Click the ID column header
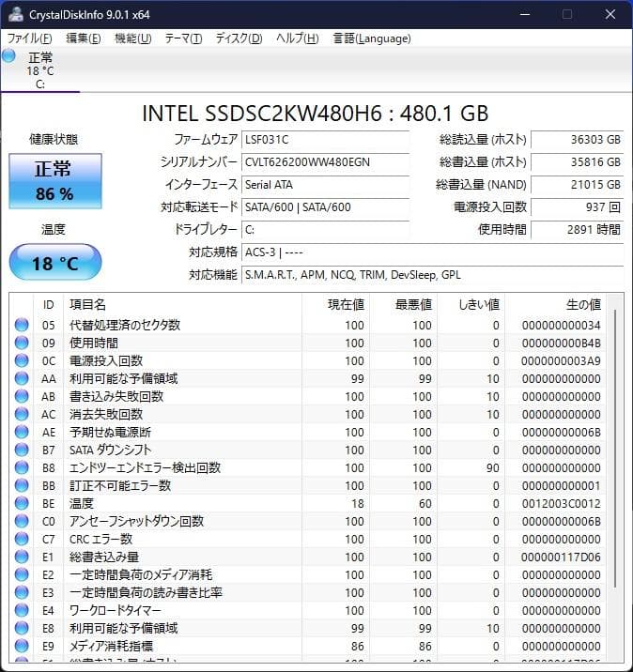The image size is (633, 672). pyautogui.click(x=49, y=305)
